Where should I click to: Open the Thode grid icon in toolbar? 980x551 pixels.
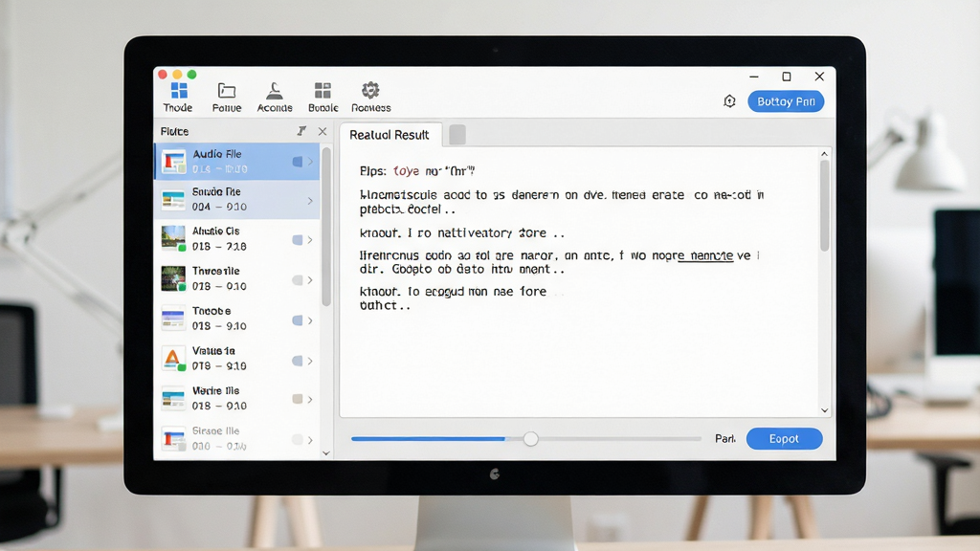[x=179, y=91]
